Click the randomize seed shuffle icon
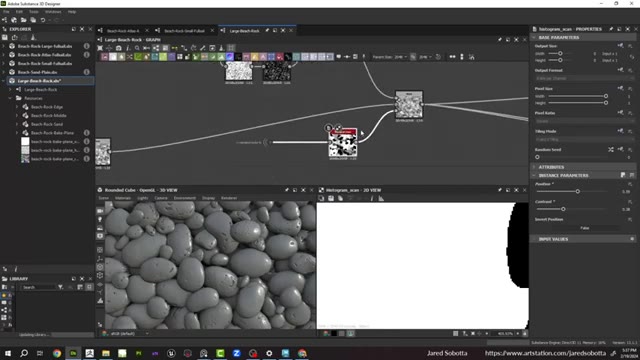The height and width of the screenshot is (360, 640). 611,149
